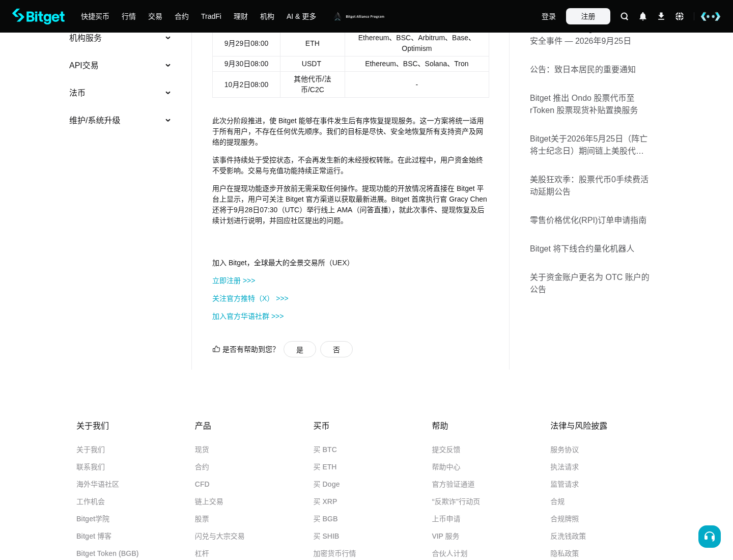Screen dimensions: 733x560
Task: Click footer link 反洗钱政策
Action: [x=568, y=536]
